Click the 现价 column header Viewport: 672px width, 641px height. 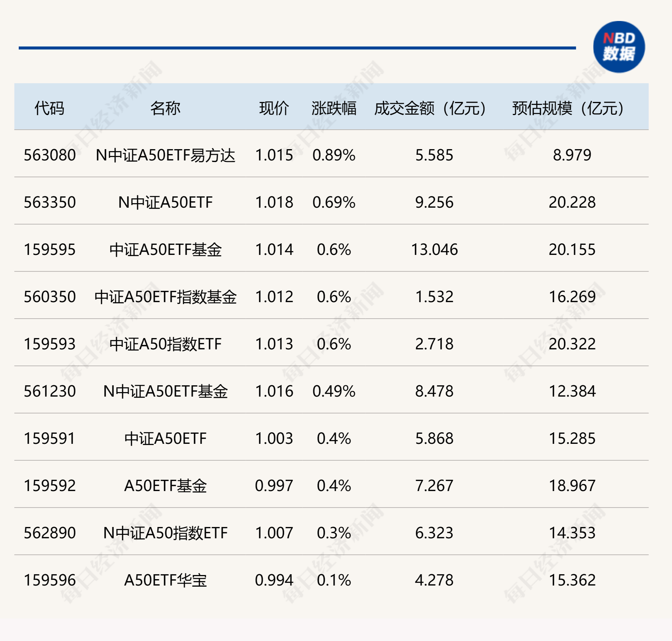pyautogui.click(x=274, y=108)
